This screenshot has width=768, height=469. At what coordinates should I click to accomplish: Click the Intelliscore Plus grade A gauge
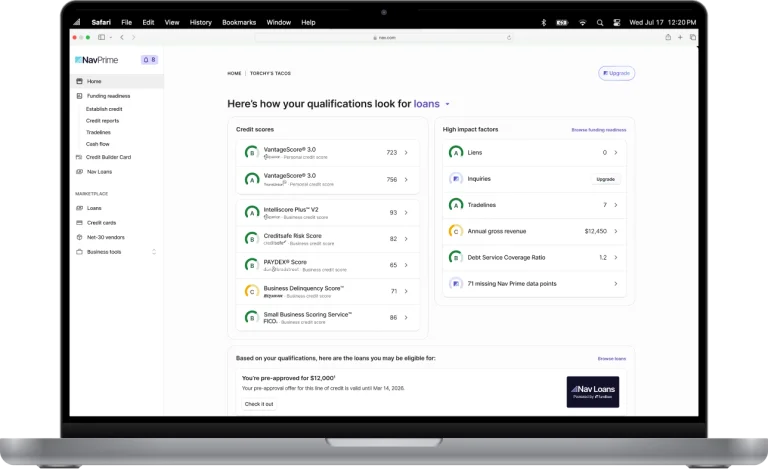(252, 212)
